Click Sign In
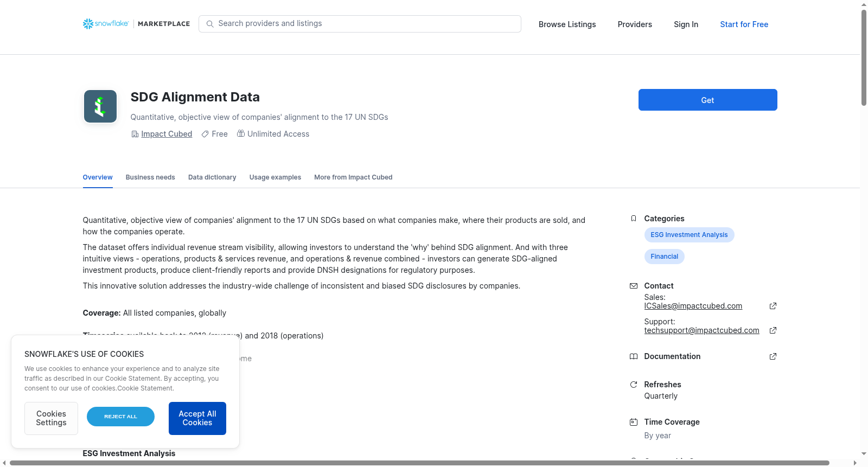This screenshot has height=467, width=868. [x=686, y=24]
